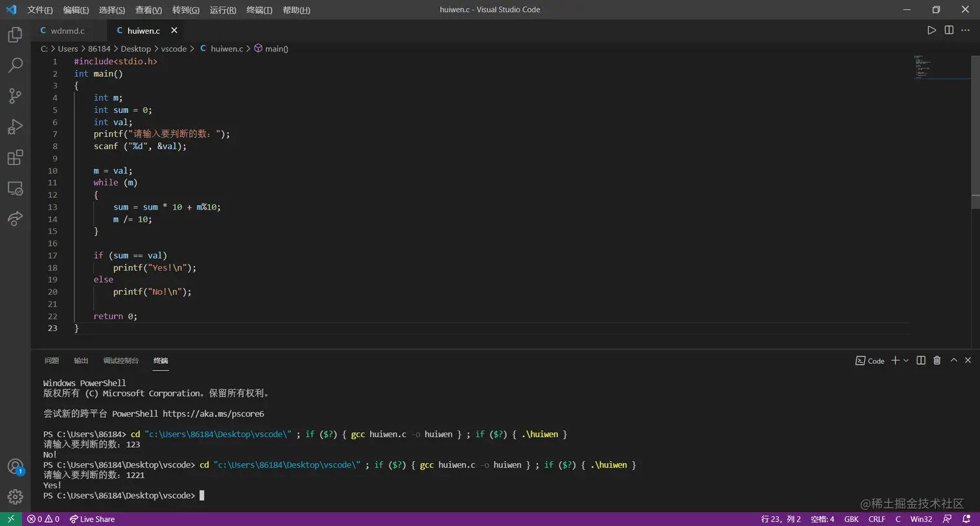The height and width of the screenshot is (526, 980).
Task: Open the Remote Explorer view
Action: point(15,188)
